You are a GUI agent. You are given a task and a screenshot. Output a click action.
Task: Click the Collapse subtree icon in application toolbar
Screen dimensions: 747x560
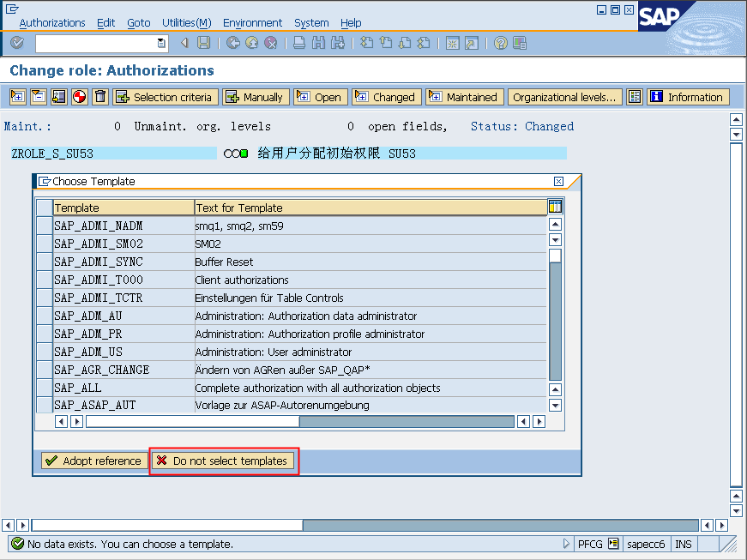[38, 97]
